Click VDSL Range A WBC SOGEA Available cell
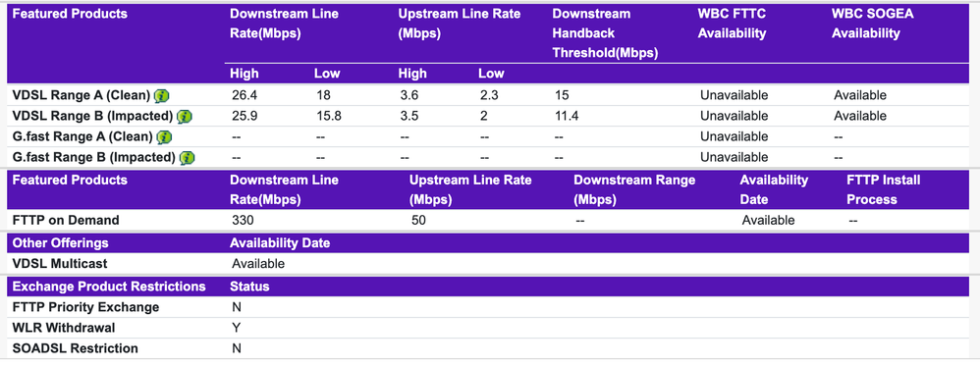 coord(860,95)
